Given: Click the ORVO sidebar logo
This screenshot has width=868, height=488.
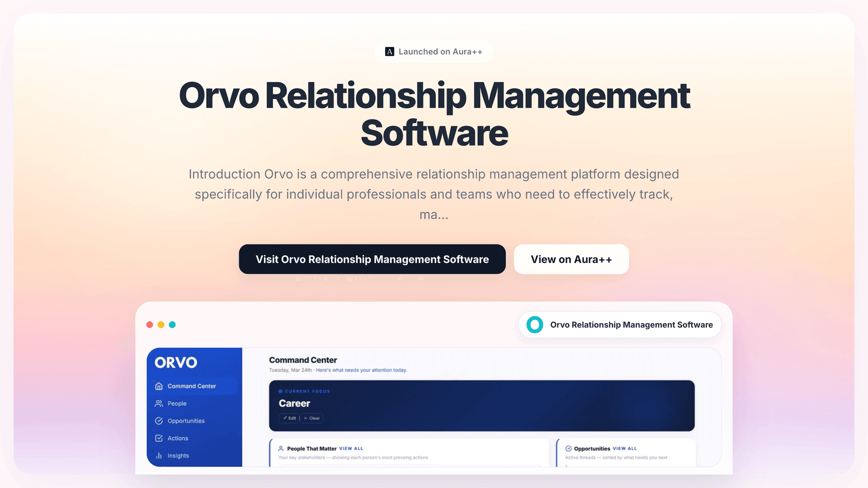Looking at the screenshot, I should click(x=176, y=362).
